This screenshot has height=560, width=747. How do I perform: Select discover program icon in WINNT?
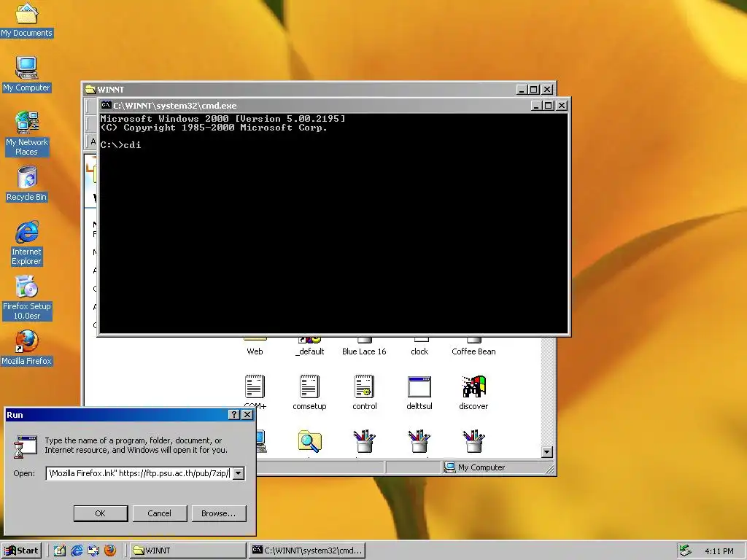point(473,392)
